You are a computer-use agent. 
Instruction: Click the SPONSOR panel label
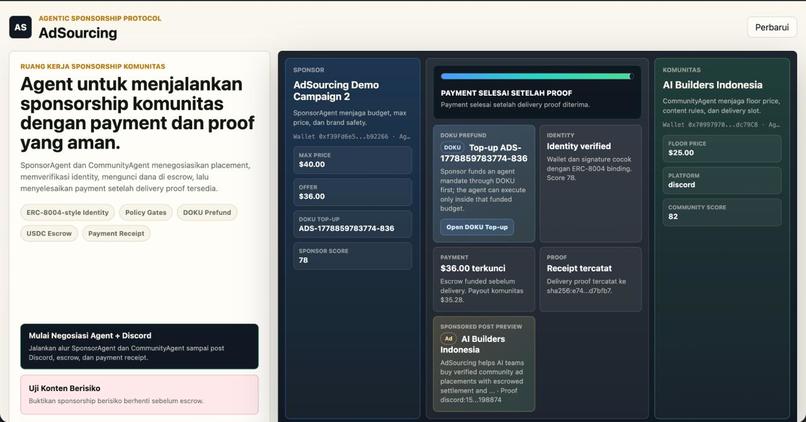point(308,70)
